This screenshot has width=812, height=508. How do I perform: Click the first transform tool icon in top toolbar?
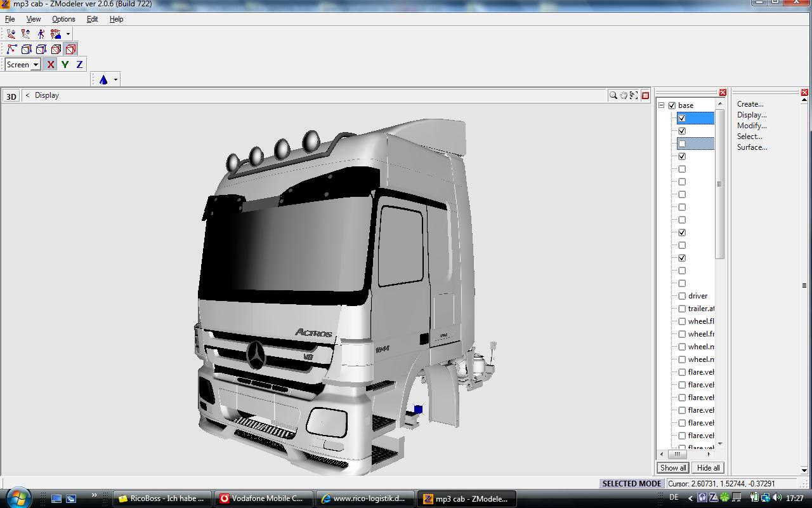[x=11, y=34]
